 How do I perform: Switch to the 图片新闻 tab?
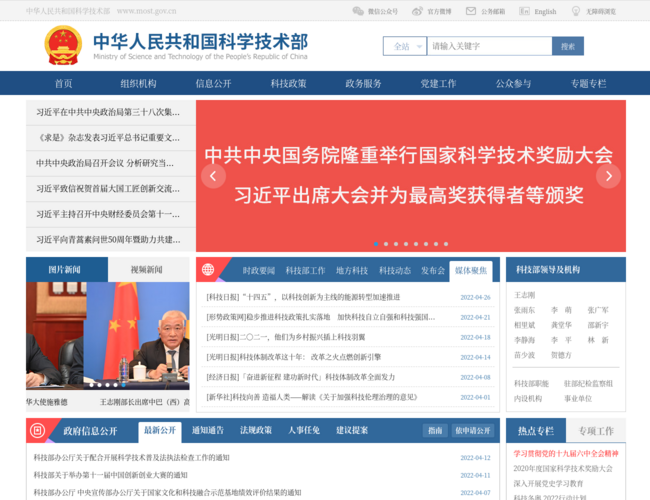(67, 269)
